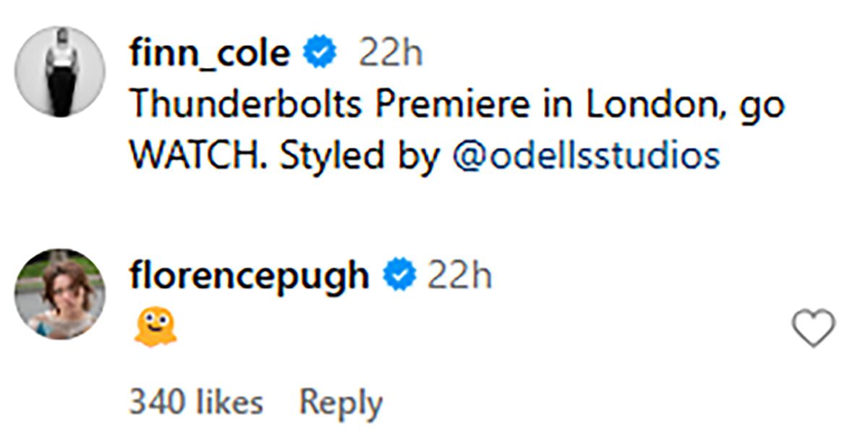Open finn_cole's profile picture
The width and height of the screenshot is (868, 437).
coord(60,72)
